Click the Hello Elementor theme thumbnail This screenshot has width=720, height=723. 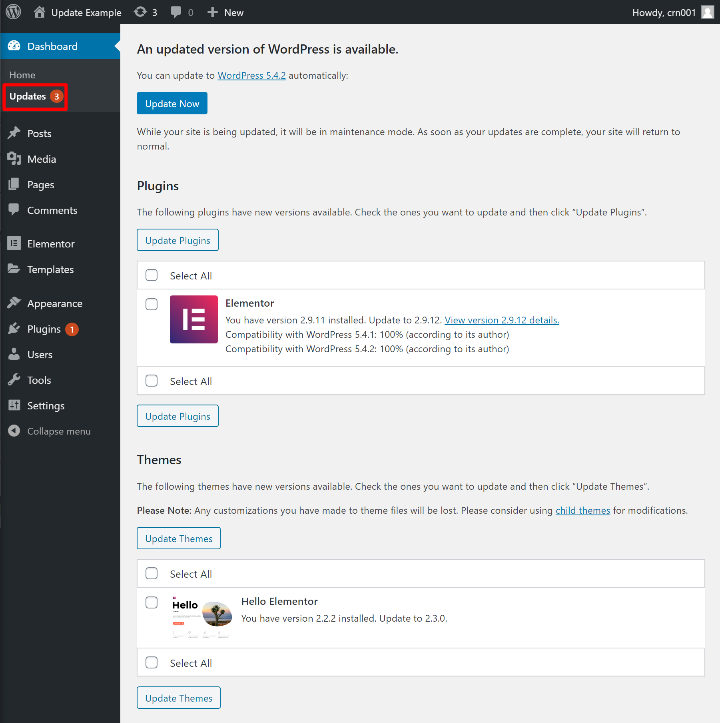click(x=201, y=615)
